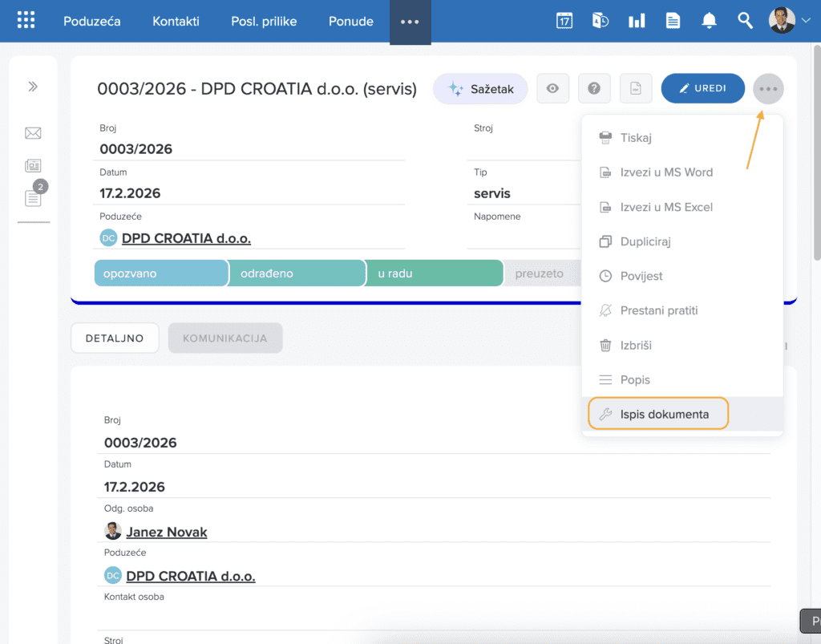Open the bar chart reports icon
Viewport: 821px width, 644px height.
tap(637, 21)
